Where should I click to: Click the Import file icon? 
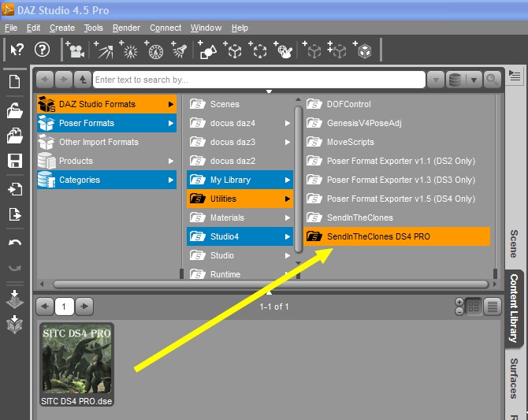click(15, 189)
